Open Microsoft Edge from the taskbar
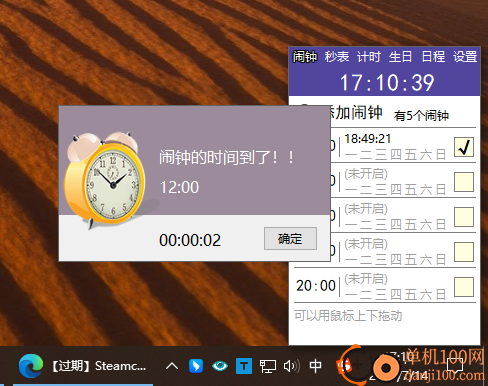 (31, 366)
